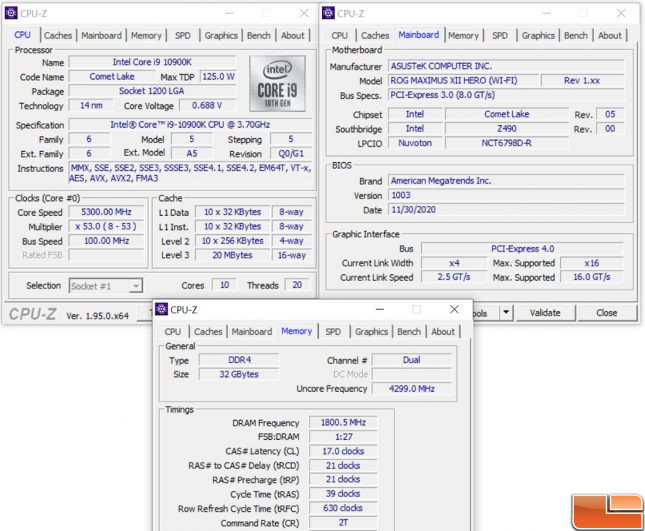
Task: Click the Multiplier value x 53.0 (8 - 53)
Action: coord(106,227)
